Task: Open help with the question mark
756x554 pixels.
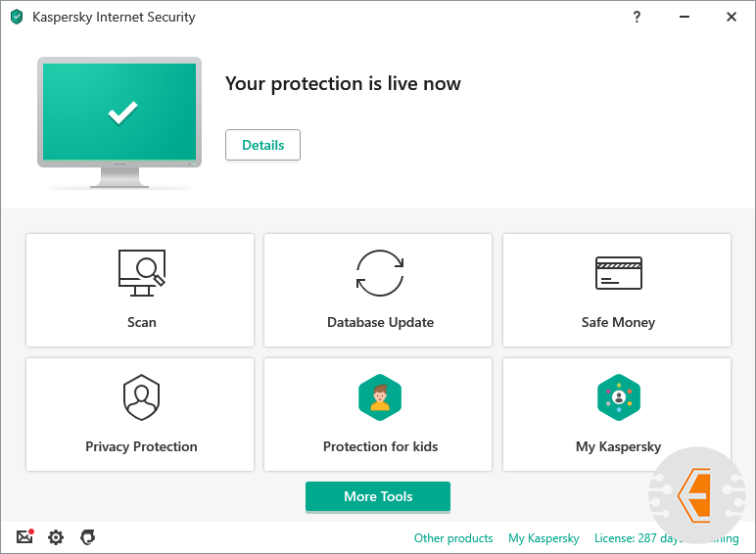Action: point(637,17)
